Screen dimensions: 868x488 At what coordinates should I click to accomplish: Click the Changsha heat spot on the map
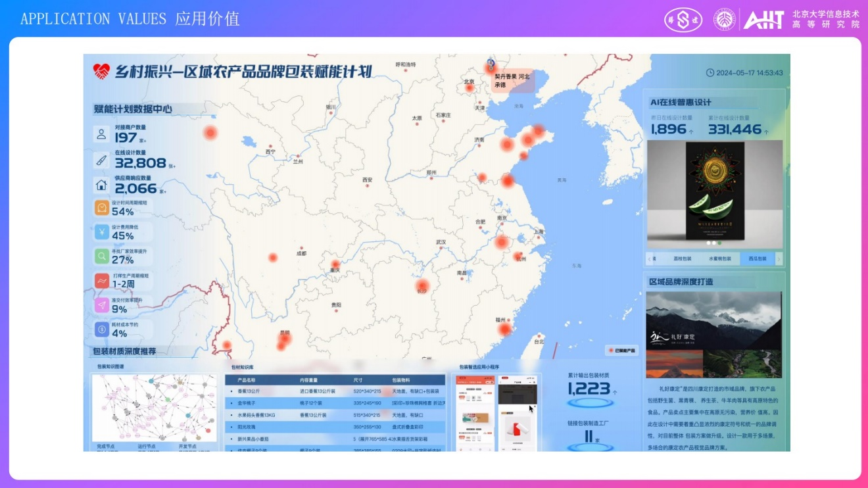pyautogui.click(x=422, y=286)
